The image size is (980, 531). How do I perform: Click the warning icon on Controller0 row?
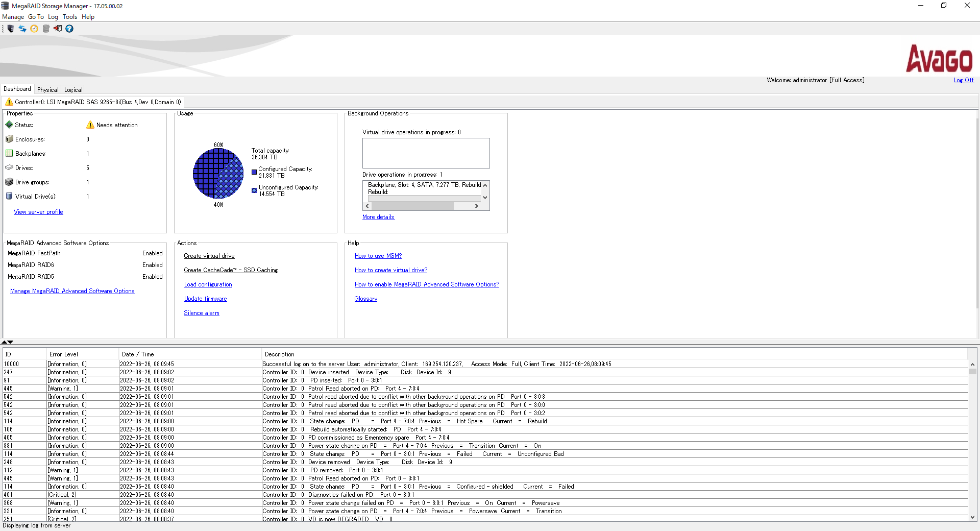9,102
